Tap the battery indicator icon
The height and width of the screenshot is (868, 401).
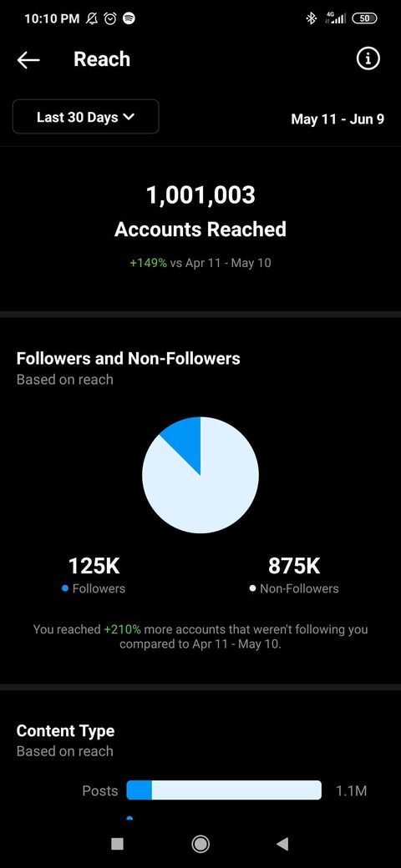tap(364, 18)
